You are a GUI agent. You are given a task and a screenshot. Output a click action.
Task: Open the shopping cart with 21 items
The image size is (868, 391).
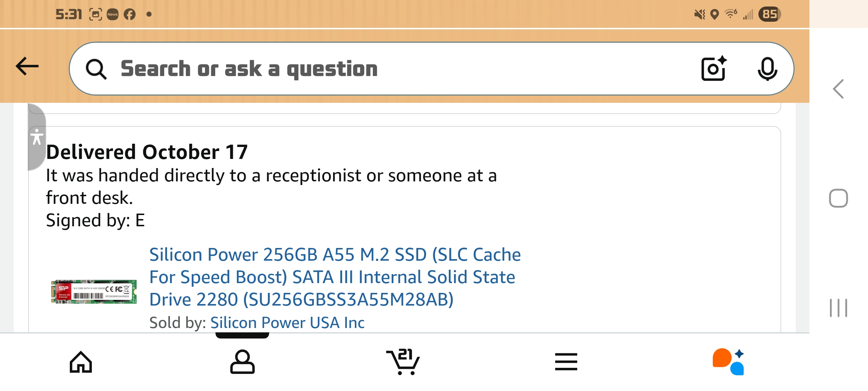[x=404, y=362]
